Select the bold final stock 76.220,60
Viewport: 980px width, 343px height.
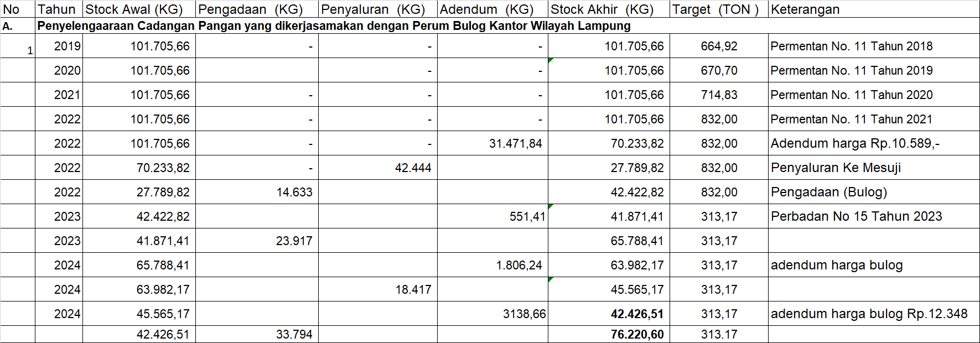coord(637,335)
